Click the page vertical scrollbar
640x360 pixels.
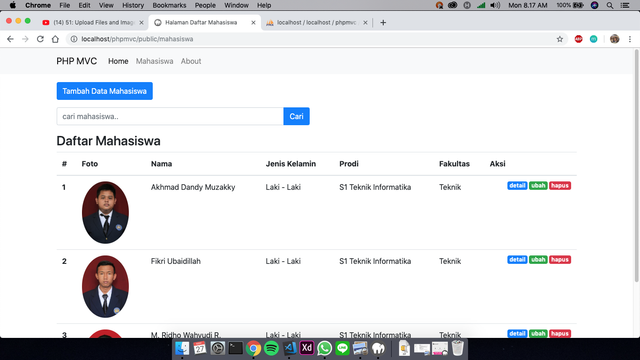tap(636, 165)
